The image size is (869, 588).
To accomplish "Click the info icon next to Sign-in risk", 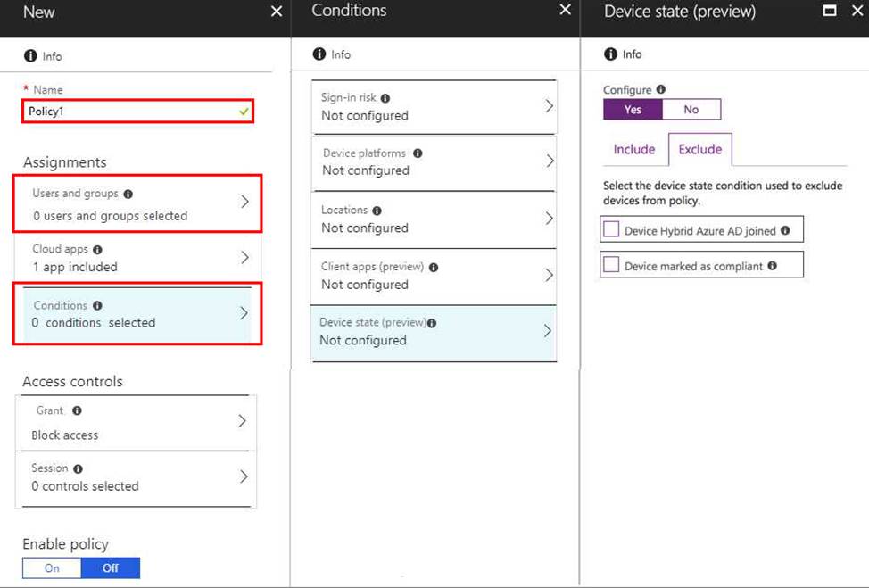I will pos(385,98).
